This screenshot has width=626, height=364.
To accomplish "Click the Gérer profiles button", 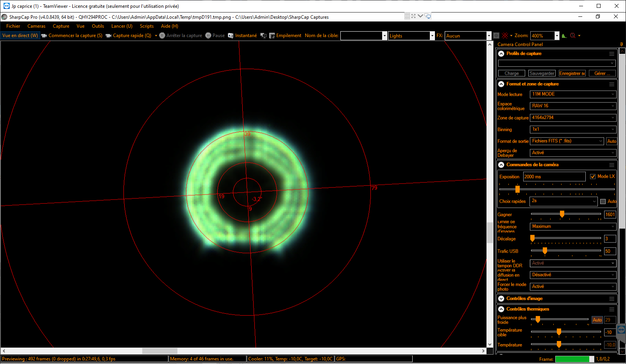I will click(x=602, y=73).
